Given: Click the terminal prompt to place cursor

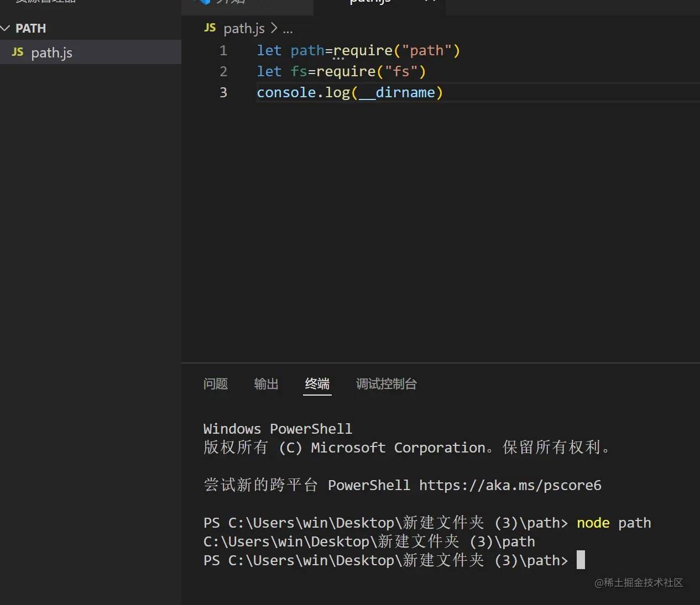Looking at the screenshot, I should [580, 560].
